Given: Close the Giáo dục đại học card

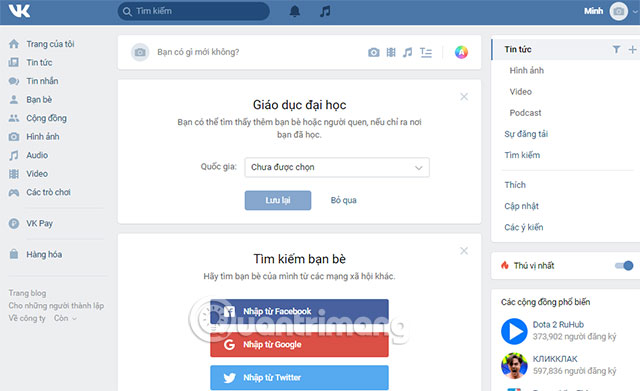Looking at the screenshot, I should [464, 97].
